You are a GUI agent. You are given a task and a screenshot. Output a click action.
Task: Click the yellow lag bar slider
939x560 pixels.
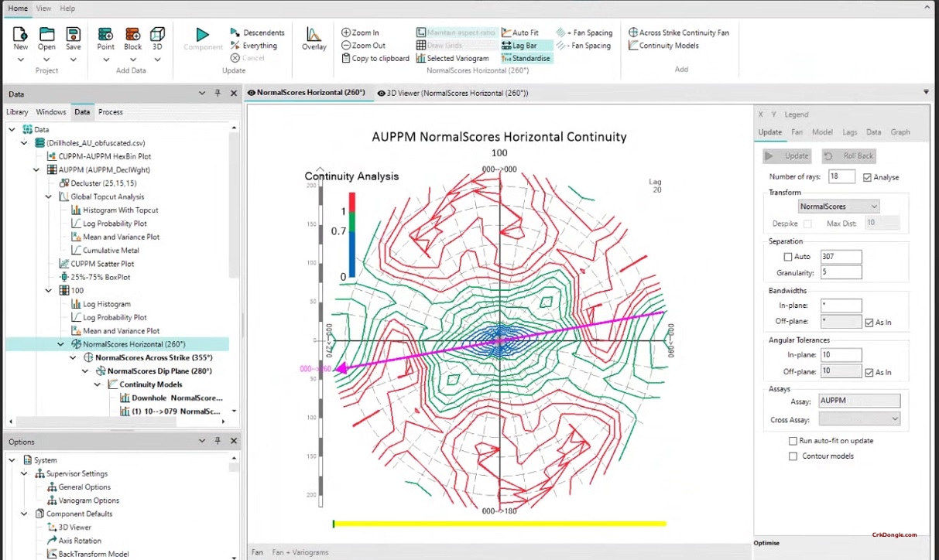pos(499,524)
